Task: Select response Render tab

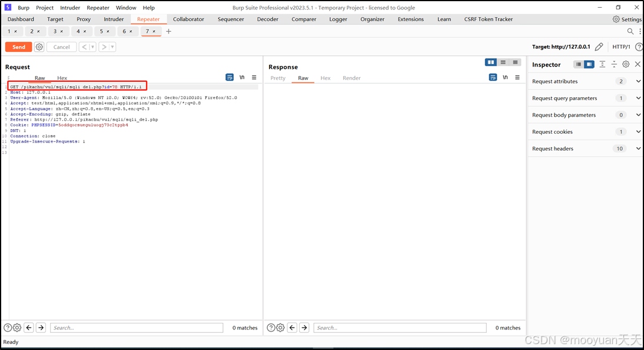Action: click(351, 78)
